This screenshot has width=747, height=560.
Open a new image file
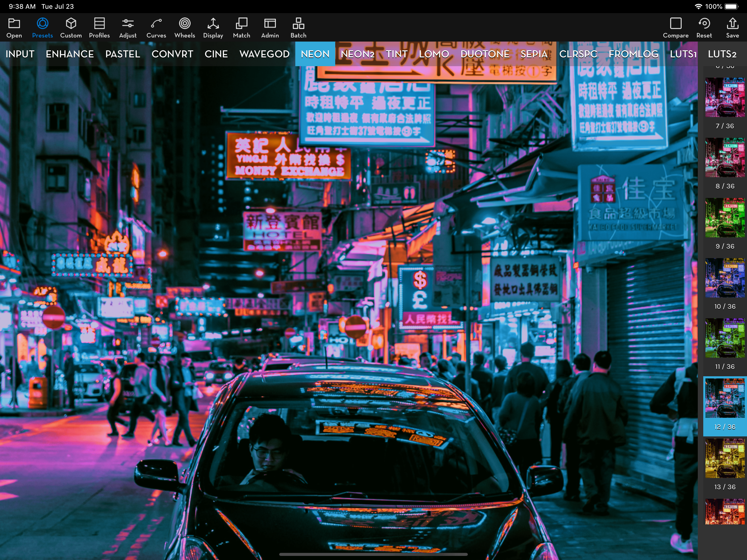pos(14,27)
